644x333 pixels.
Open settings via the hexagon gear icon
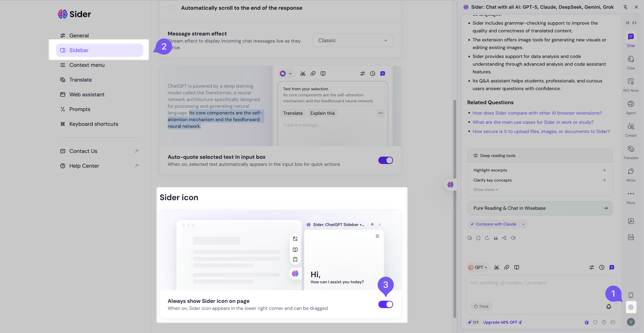(631, 307)
